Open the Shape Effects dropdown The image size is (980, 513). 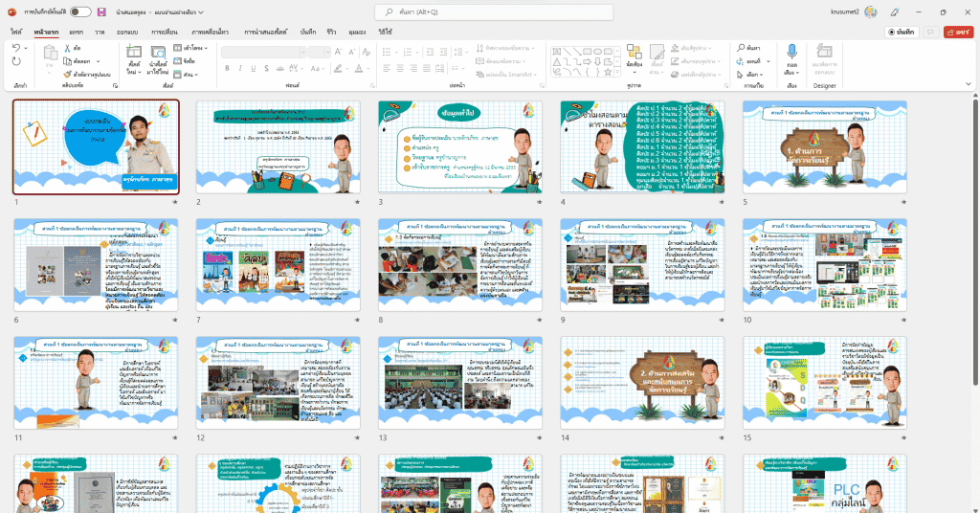pyautogui.click(x=697, y=75)
